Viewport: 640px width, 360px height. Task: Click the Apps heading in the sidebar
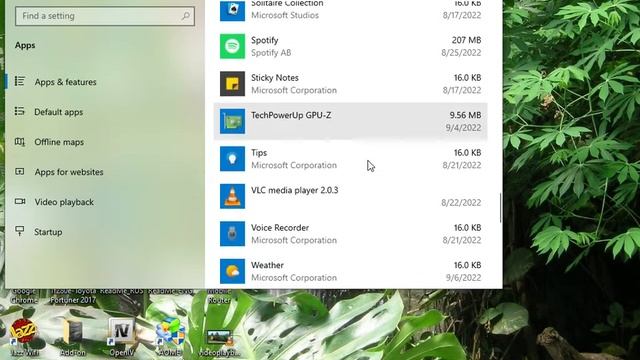(x=25, y=45)
